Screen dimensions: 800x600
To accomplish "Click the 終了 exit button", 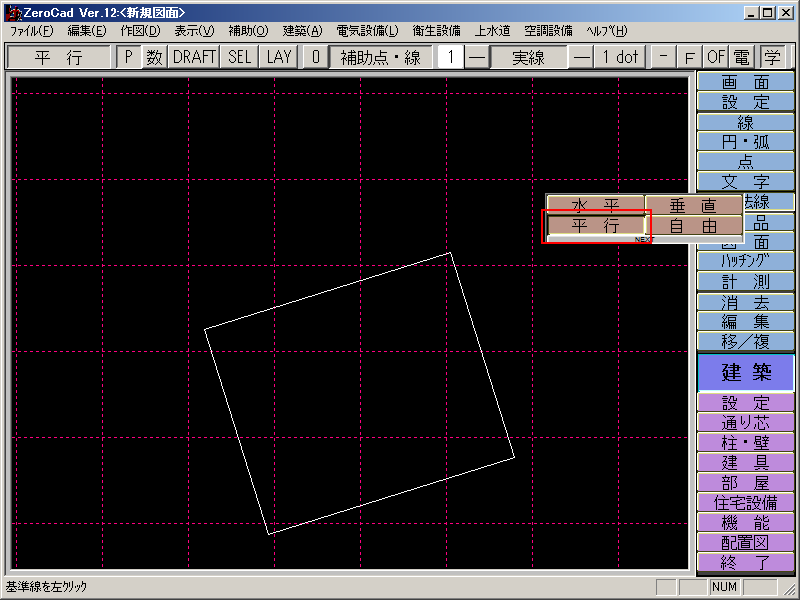I will pyautogui.click(x=745, y=562).
